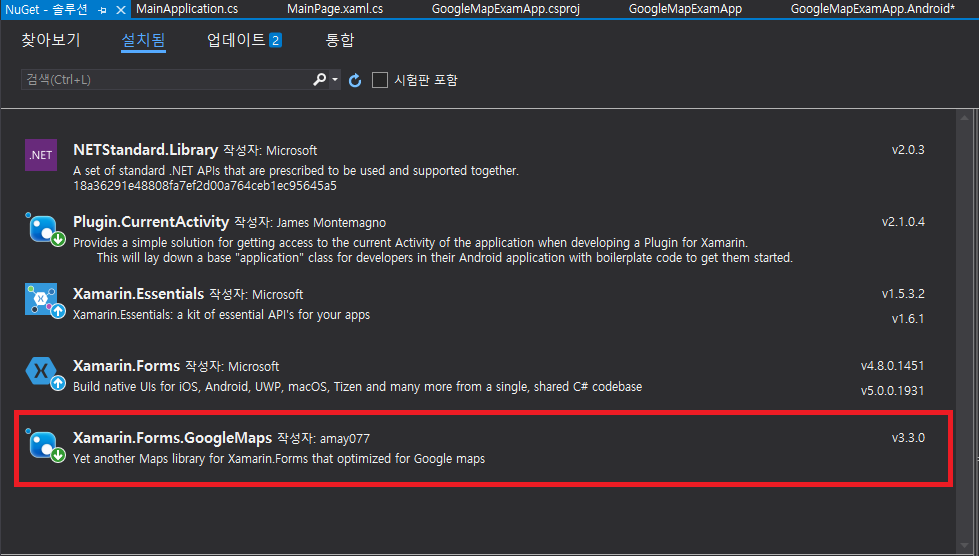This screenshot has height=556, width=979.
Task: Select the Xamarin.Forms package title
Action: 126,366
